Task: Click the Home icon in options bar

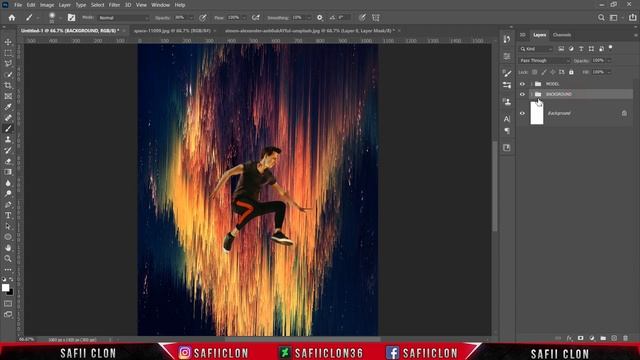Action: click(12, 18)
